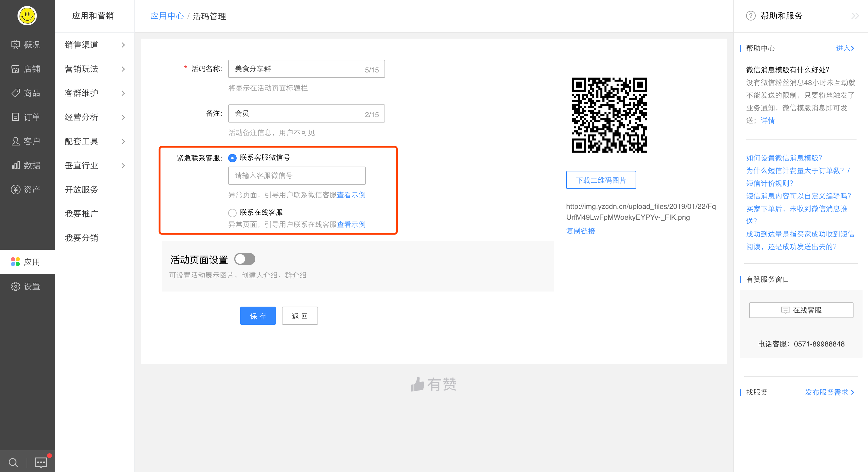Open 客户 customers icon in sidebar
Image resolution: width=868 pixels, height=472 pixels.
click(x=15, y=141)
